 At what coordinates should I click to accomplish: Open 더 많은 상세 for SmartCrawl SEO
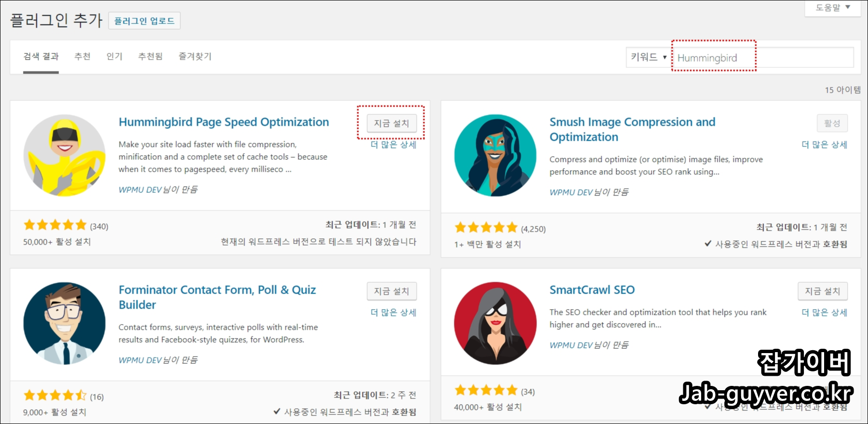(x=824, y=313)
